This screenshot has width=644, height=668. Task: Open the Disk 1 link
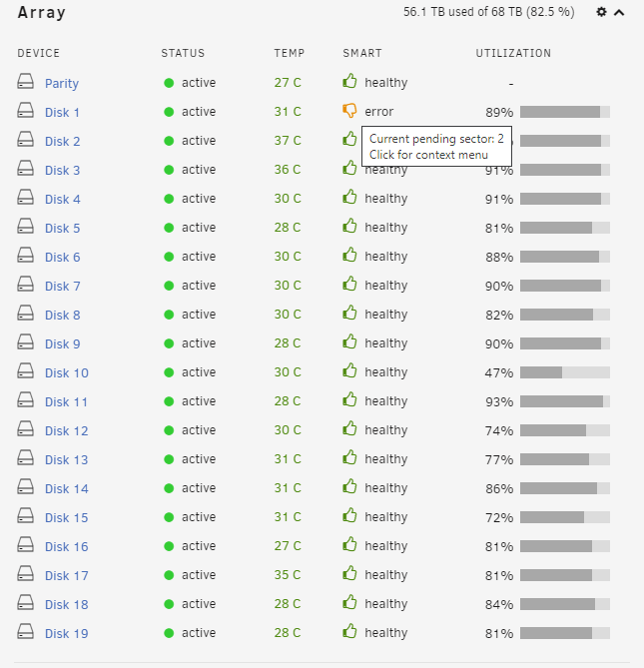tap(62, 113)
